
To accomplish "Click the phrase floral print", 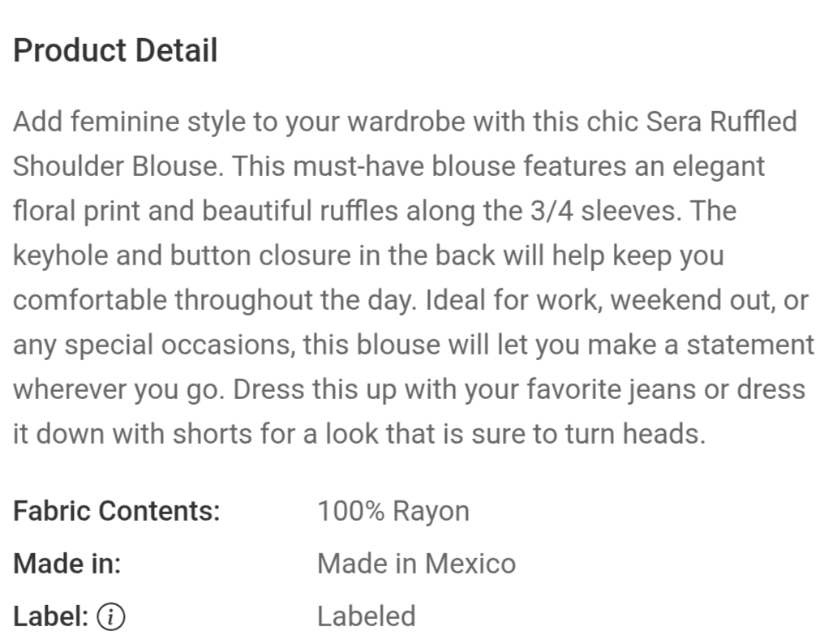I will (x=77, y=212).
